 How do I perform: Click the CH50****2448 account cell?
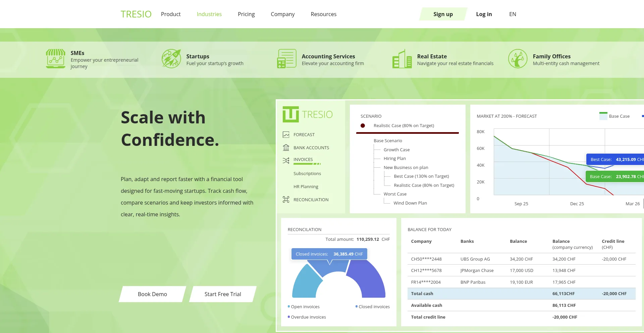coord(426,259)
